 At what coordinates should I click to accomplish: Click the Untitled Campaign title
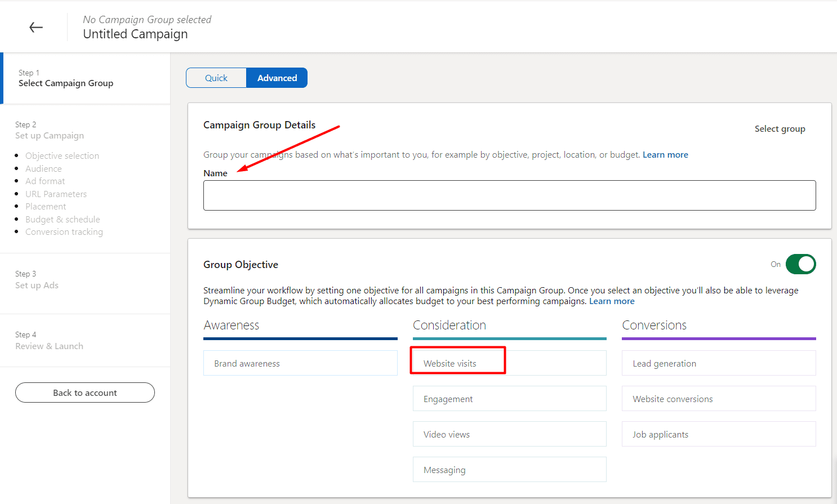tap(135, 34)
